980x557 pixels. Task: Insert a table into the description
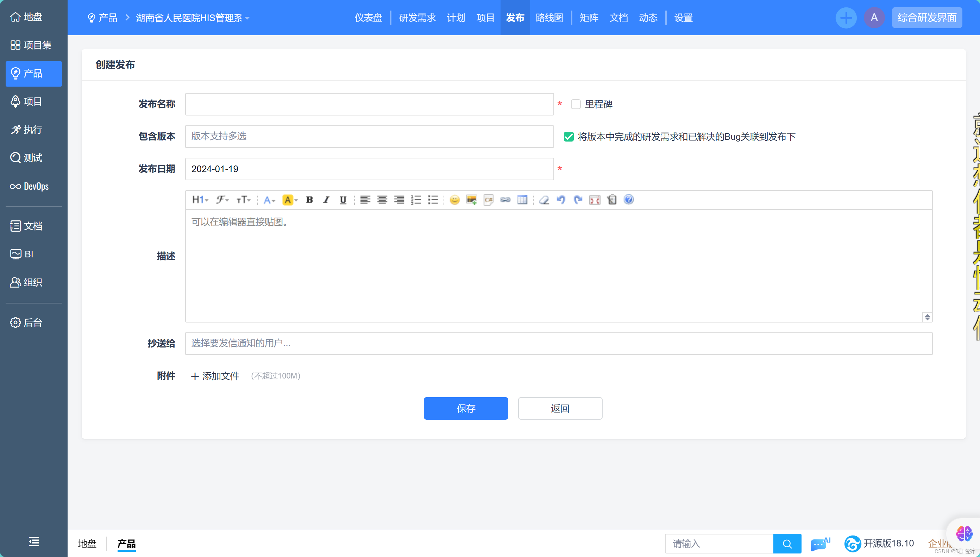[x=522, y=200]
